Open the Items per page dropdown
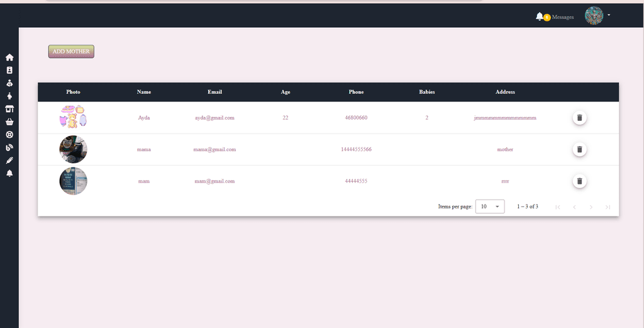Image resolution: width=644 pixels, height=328 pixels. click(490, 206)
